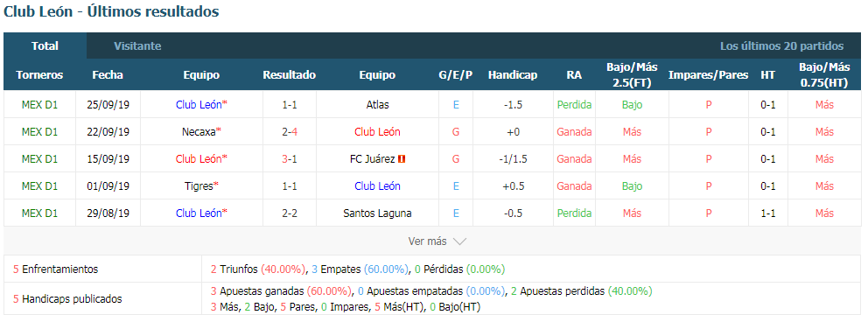Click the red card icon next to FC Juárez

(x=402, y=159)
